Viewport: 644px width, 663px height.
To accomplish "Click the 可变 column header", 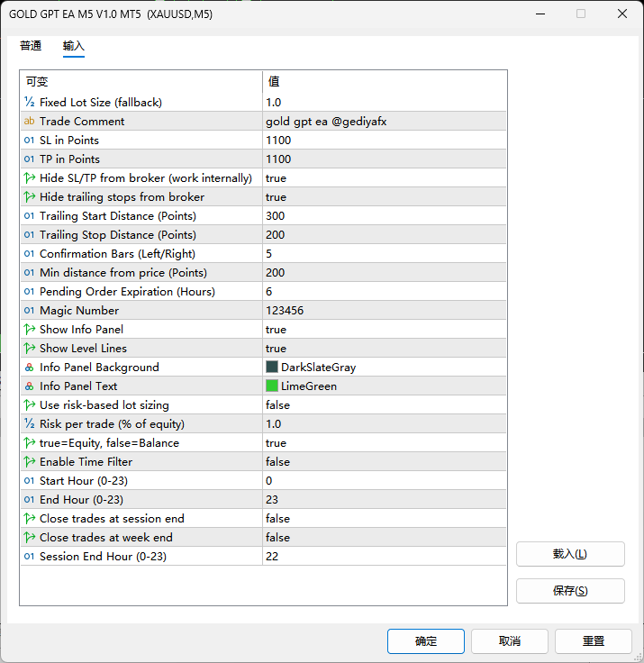I will pos(141,81).
